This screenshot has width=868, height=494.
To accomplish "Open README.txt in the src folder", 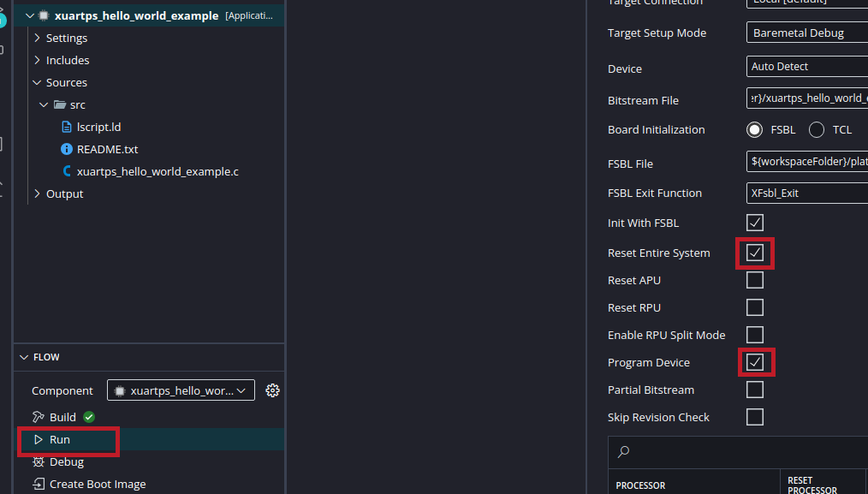I will pyautogui.click(x=107, y=149).
